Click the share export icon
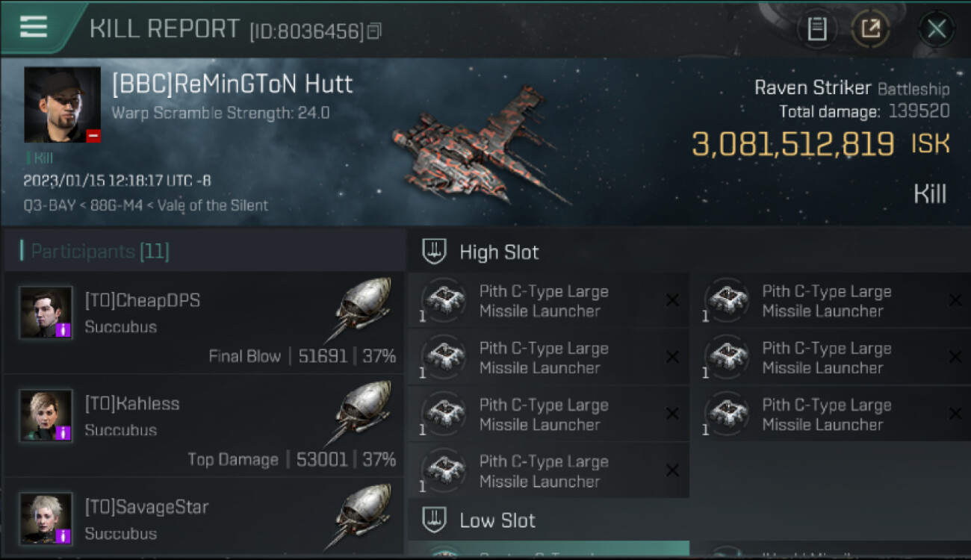Screen dimensions: 971x560 coord(870,30)
